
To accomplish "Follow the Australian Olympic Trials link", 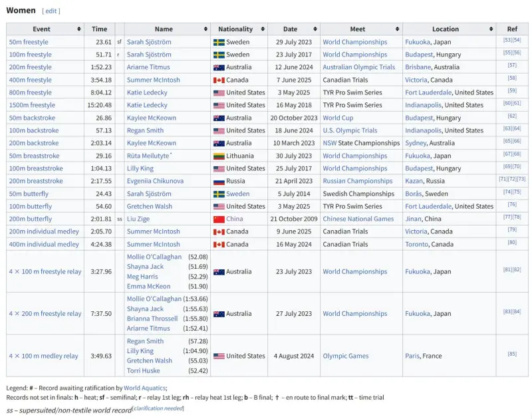I will (358, 67).
